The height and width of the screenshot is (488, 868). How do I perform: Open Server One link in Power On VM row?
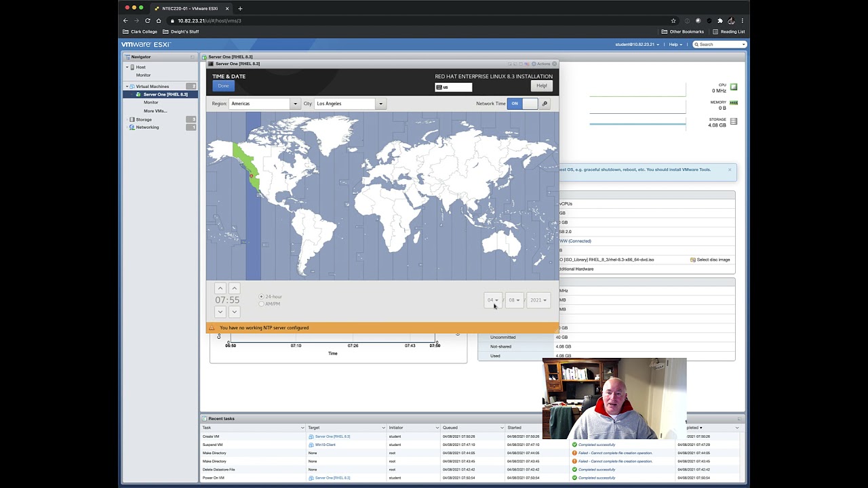tap(332, 478)
